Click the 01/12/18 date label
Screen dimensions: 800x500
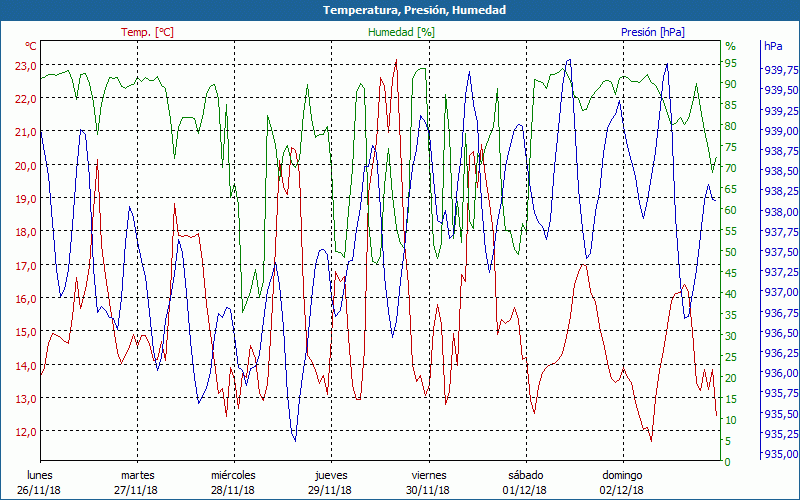[x=524, y=490]
